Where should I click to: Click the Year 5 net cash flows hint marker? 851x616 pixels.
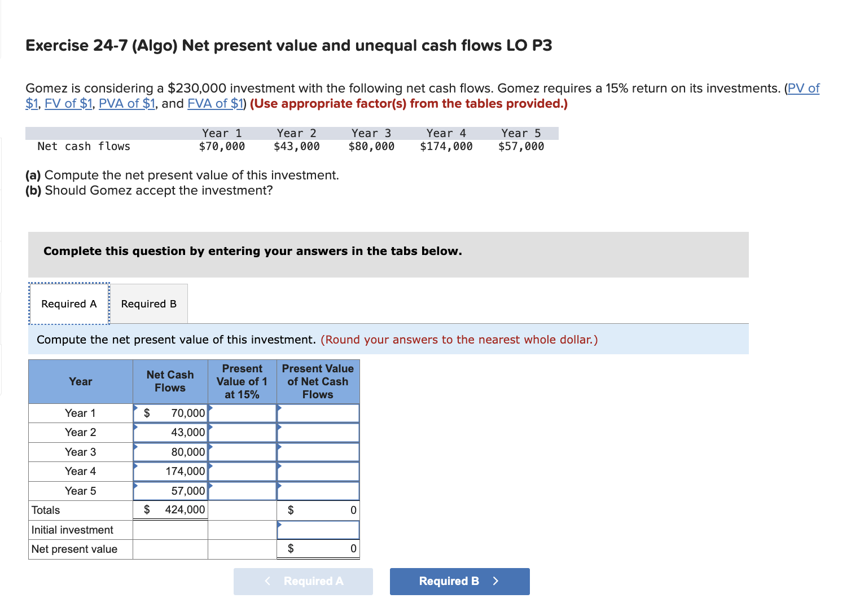coord(135,486)
